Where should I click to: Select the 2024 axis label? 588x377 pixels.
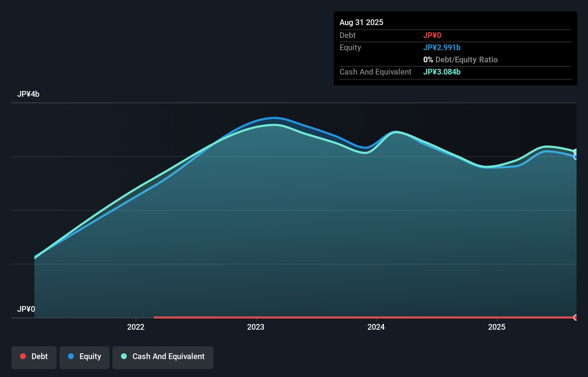coord(376,327)
